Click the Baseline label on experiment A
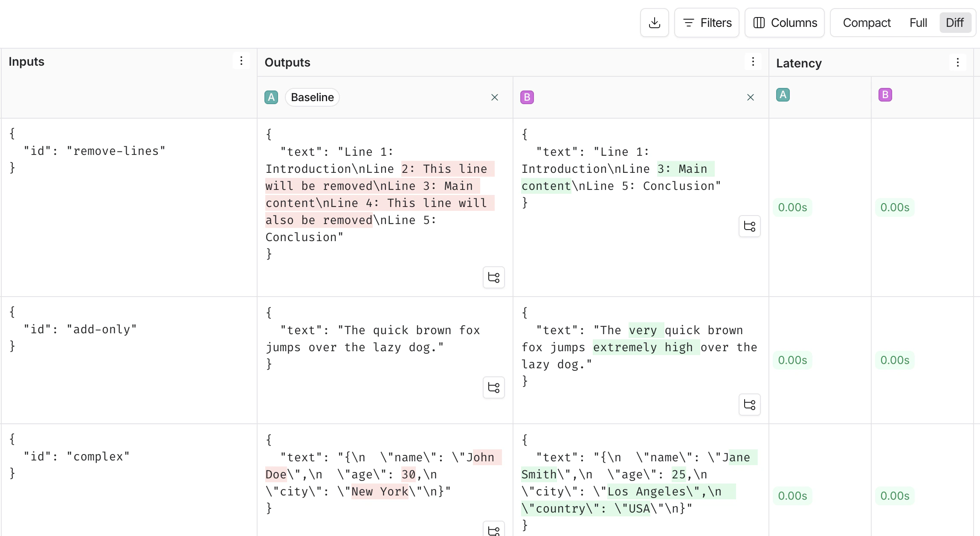 pos(312,97)
